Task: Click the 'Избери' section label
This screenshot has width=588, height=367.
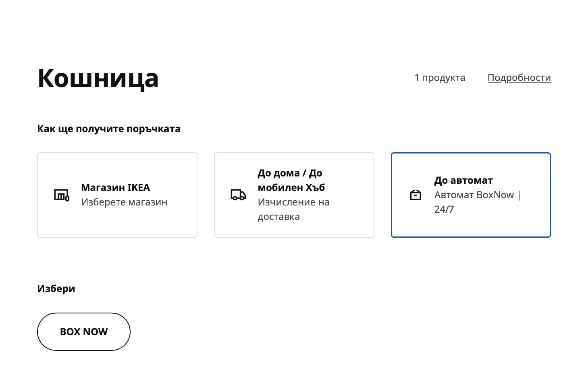Action: point(56,289)
